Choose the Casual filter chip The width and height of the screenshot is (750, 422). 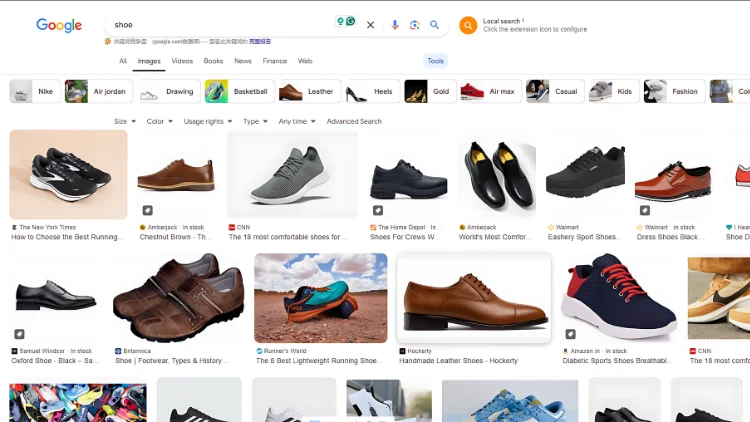coord(555,91)
